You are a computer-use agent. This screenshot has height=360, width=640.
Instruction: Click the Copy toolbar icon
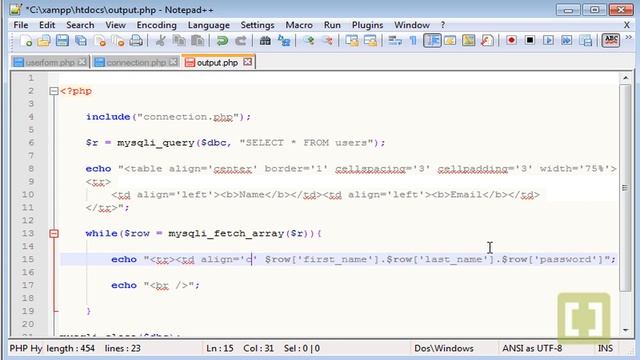pos(179,40)
